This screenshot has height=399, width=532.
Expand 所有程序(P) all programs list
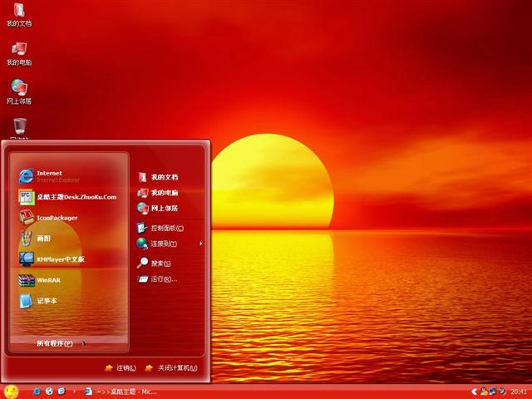coord(61,343)
